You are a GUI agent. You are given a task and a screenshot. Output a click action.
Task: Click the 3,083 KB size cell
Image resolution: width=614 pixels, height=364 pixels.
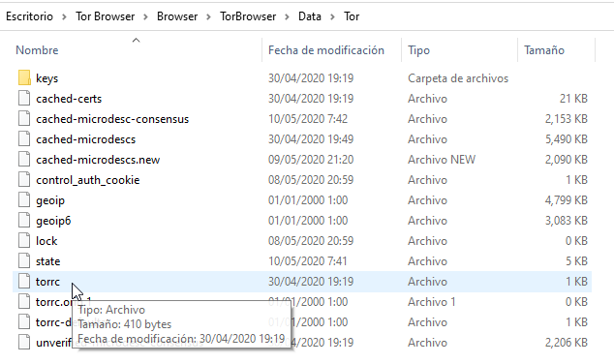click(x=567, y=221)
